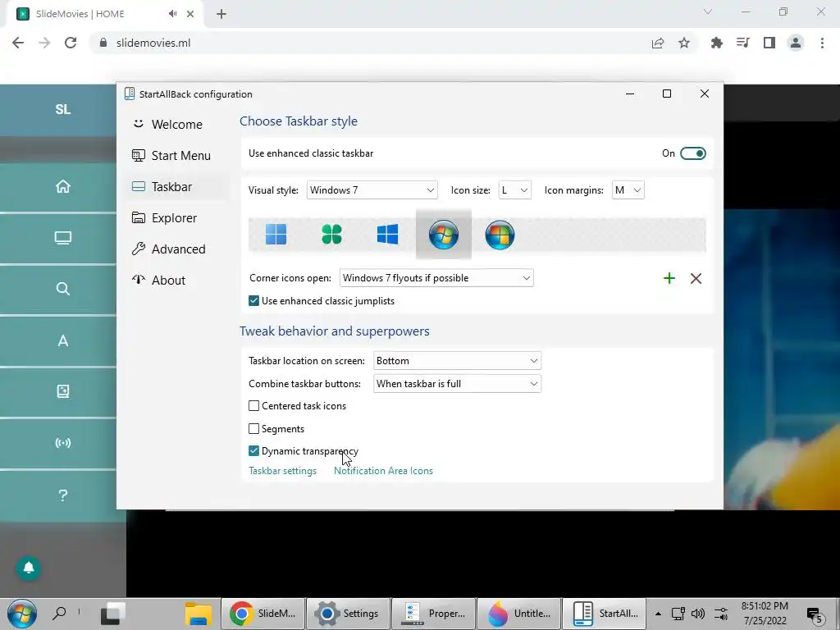Enable Centered task icons

[x=254, y=406]
